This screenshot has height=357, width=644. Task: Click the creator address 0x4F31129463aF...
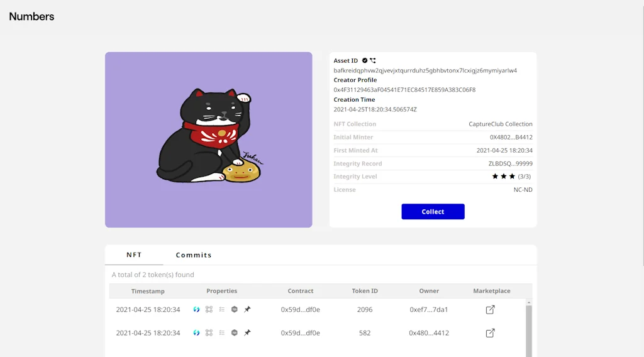(404, 89)
